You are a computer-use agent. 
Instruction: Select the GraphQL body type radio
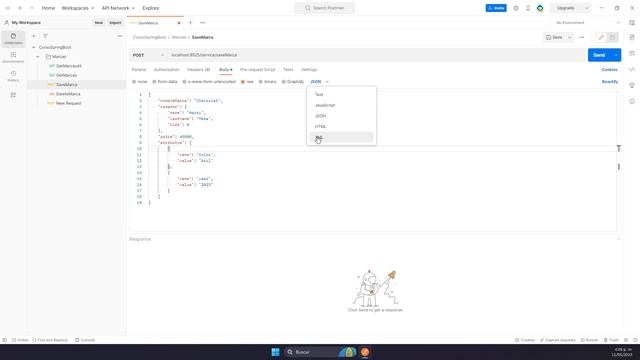[x=283, y=82]
